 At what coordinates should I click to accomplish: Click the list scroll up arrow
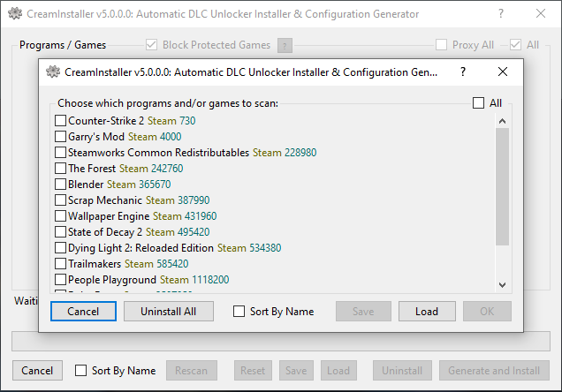502,121
